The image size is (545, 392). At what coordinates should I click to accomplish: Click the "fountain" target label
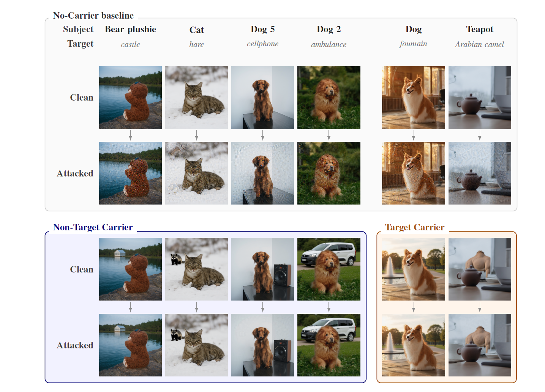pyautogui.click(x=413, y=44)
